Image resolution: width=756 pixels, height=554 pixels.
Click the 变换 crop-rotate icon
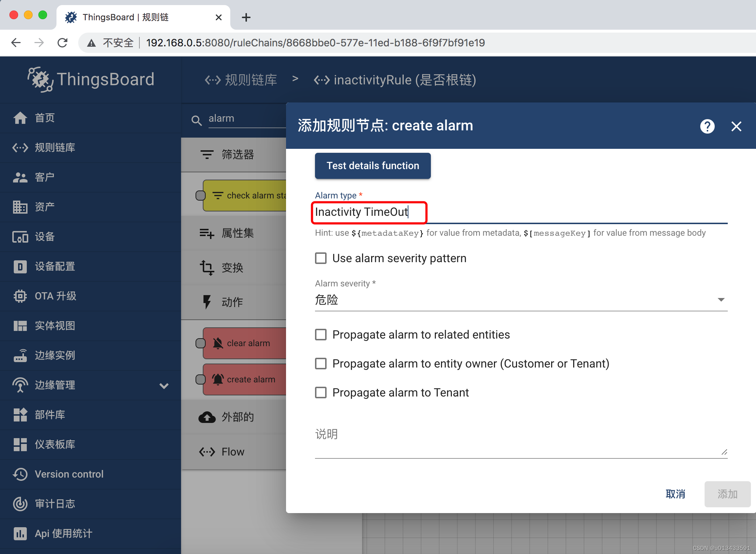pos(207,268)
